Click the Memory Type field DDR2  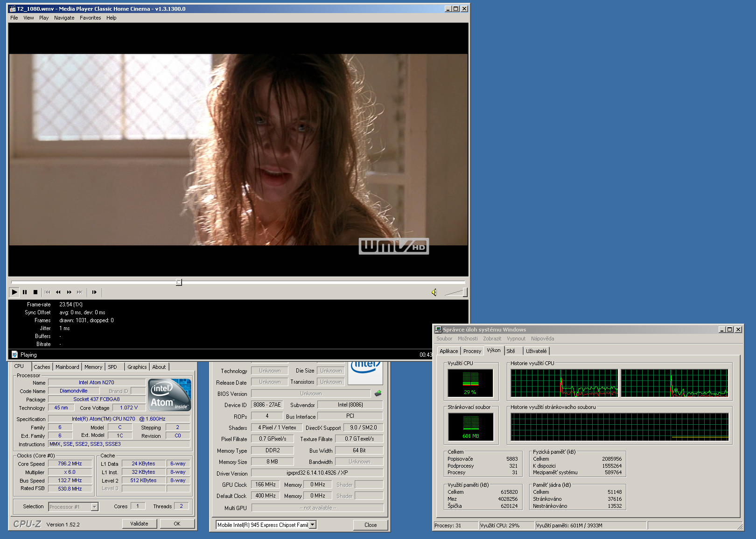(x=273, y=450)
